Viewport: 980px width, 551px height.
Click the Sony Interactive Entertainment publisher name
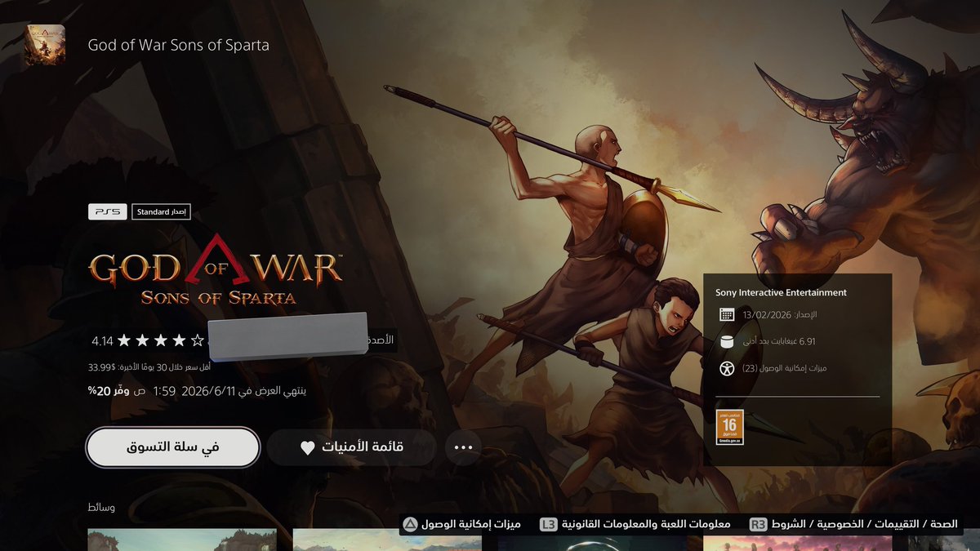coord(781,292)
